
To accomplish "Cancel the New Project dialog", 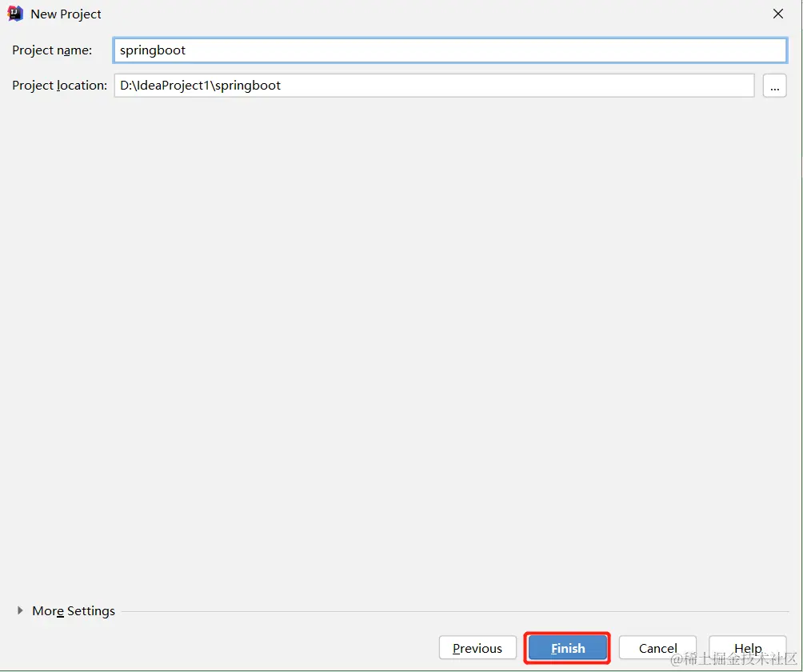I will [x=657, y=648].
